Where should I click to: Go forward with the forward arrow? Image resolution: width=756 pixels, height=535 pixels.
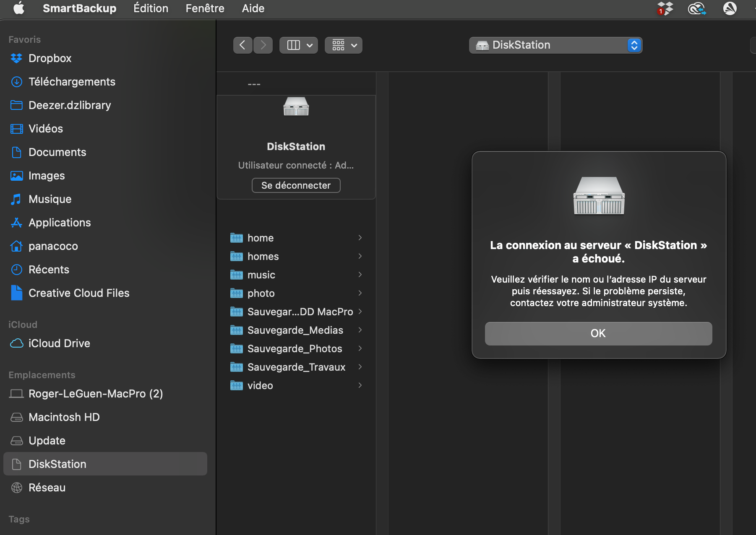point(263,45)
